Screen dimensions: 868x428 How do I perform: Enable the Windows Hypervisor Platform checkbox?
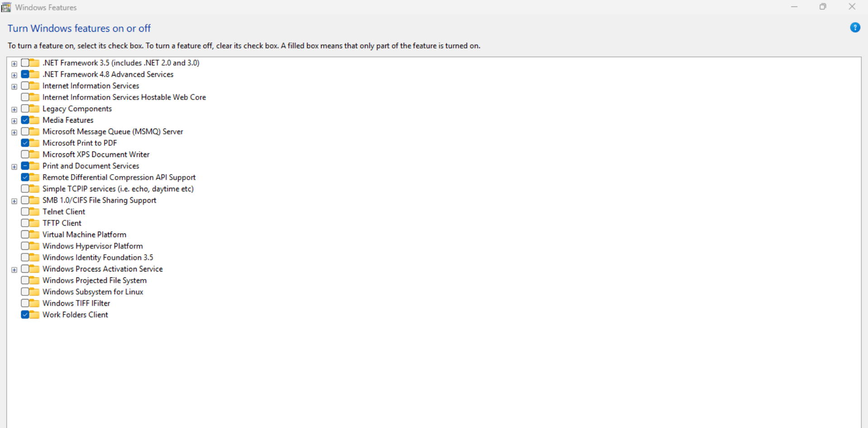coord(25,246)
